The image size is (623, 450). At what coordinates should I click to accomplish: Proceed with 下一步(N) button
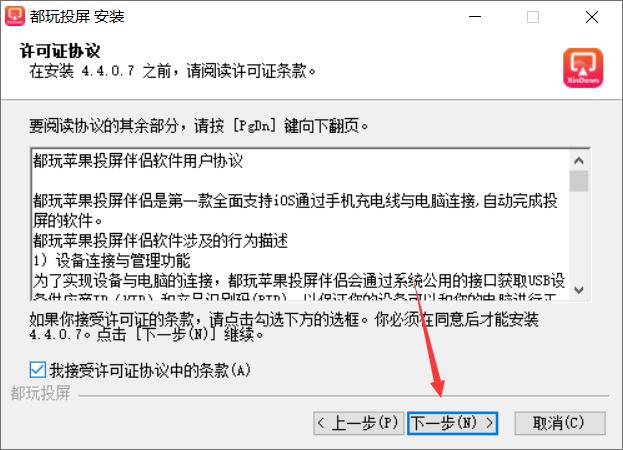pos(453,423)
